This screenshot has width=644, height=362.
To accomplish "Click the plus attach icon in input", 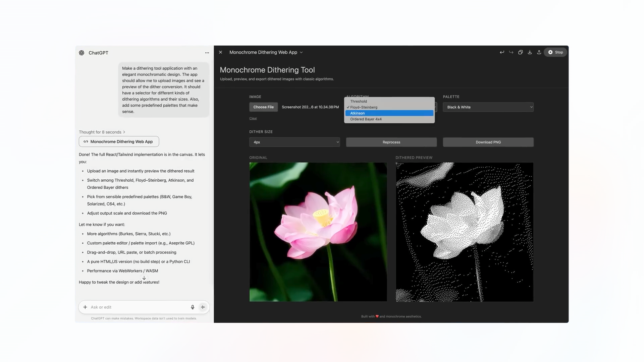I will (x=85, y=307).
